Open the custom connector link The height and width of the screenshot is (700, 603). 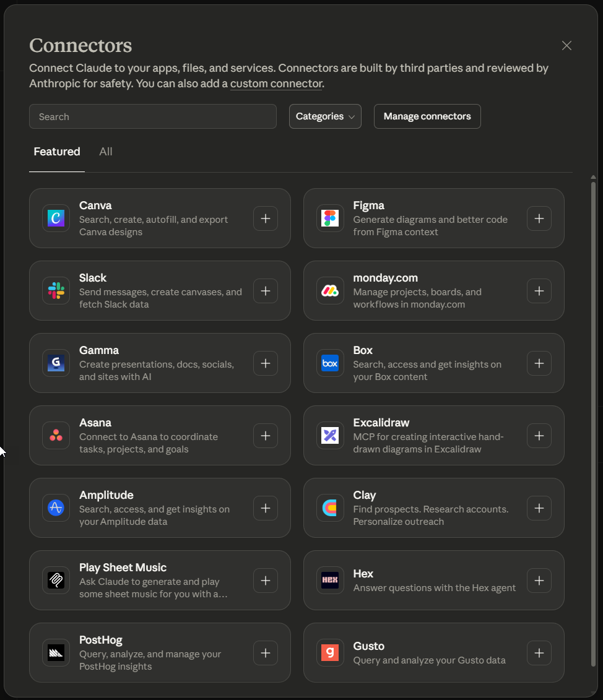coord(276,84)
